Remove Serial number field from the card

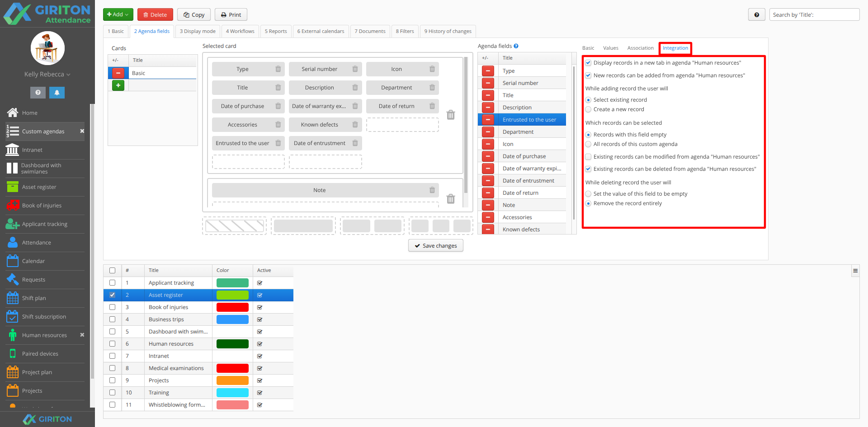pos(355,69)
